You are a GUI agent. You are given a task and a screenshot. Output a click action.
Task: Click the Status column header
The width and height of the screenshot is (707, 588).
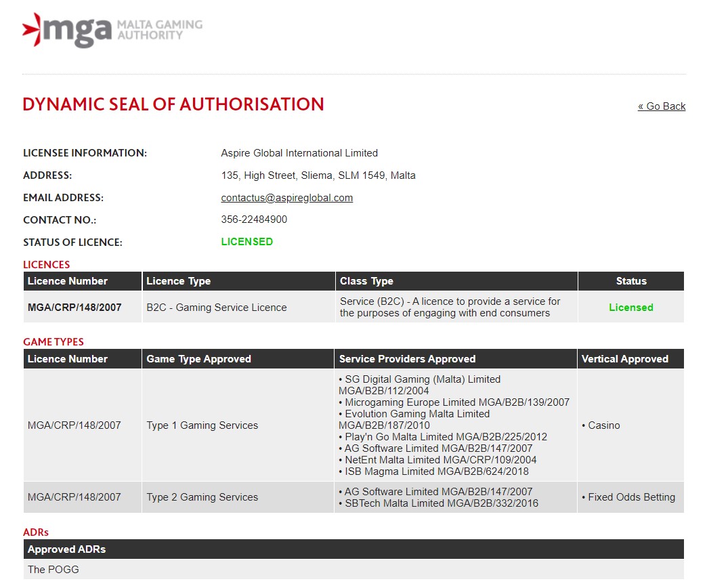(x=630, y=281)
